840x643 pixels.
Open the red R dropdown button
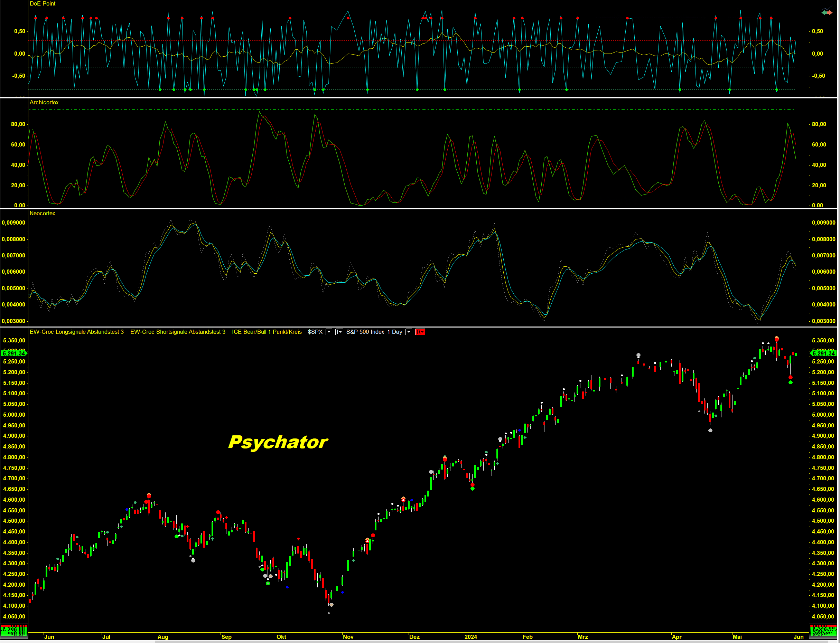coord(420,332)
